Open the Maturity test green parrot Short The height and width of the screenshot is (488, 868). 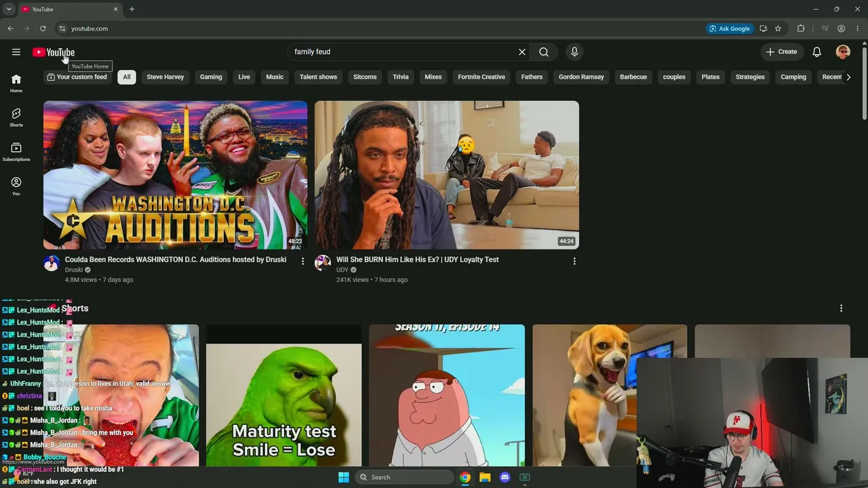pos(284,396)
